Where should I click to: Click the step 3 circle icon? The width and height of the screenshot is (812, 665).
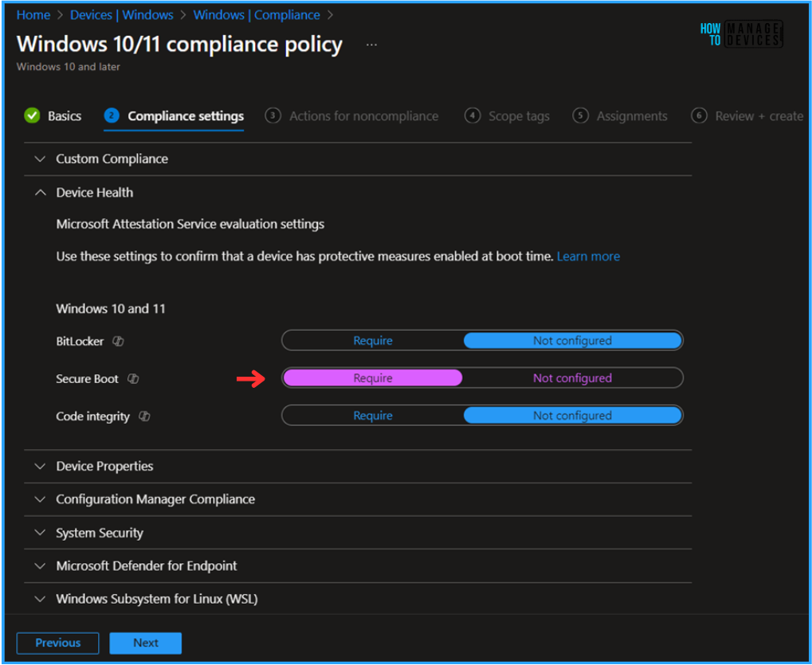point(273,115)
